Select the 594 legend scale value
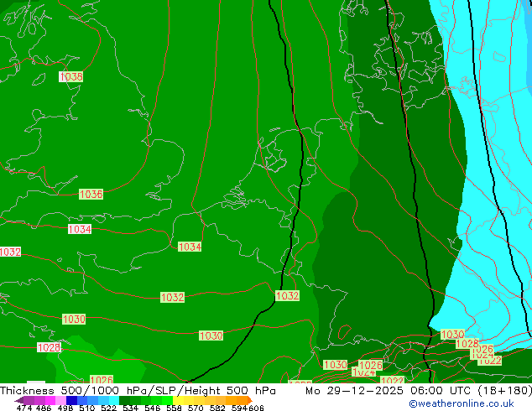Image resolution: width=532 pixels, height=411 pixels. (x=239, y=408)
